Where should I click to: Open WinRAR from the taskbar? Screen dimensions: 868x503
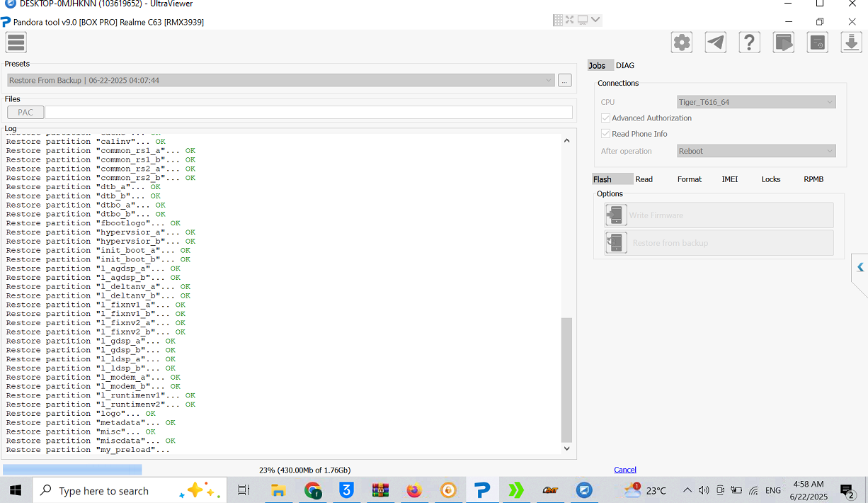(x=380, y=490)
